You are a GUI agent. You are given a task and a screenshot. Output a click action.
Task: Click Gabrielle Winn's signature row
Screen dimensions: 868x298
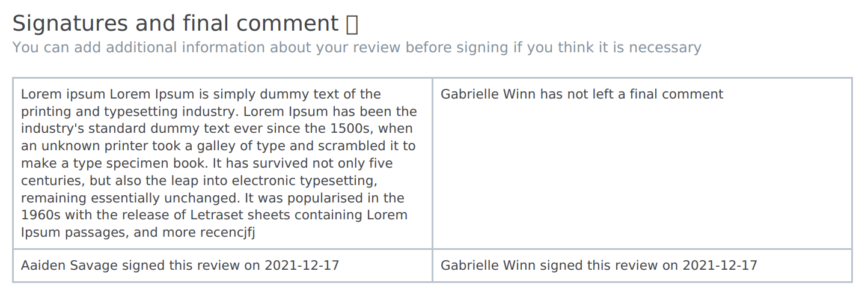coord(642,266)
